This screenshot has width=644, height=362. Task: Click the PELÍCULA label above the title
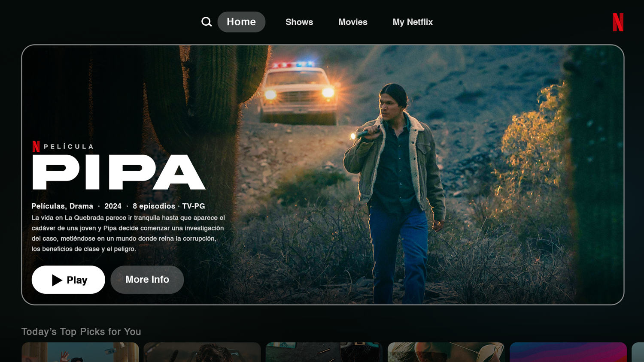68,147
